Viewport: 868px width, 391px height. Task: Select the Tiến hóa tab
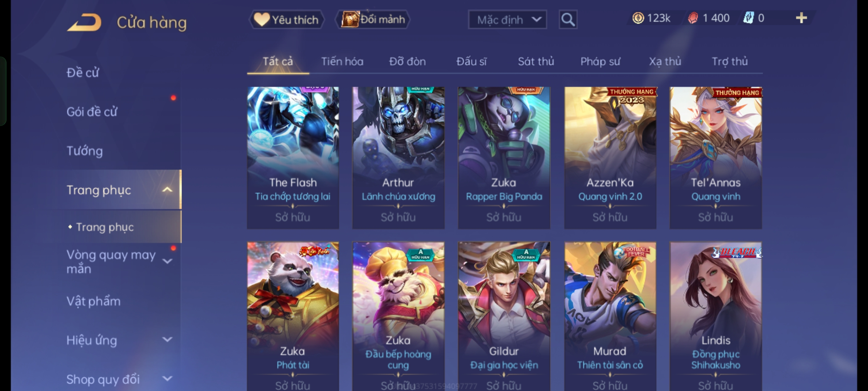(x=342, y=62)
